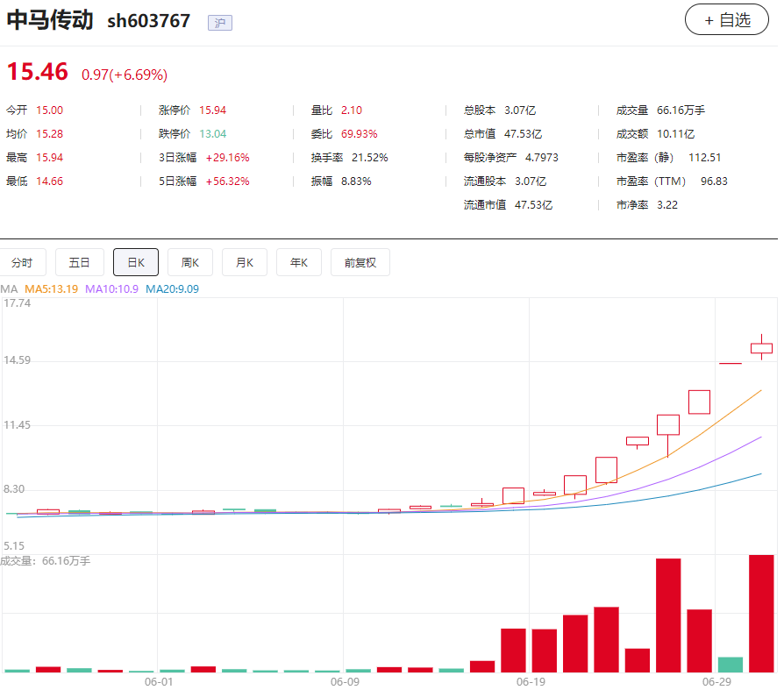Image resolution: width=784 pixels, height=690 pixels.
Task: Click the MA5:13.19 indicator label
Action: point(52,289)
